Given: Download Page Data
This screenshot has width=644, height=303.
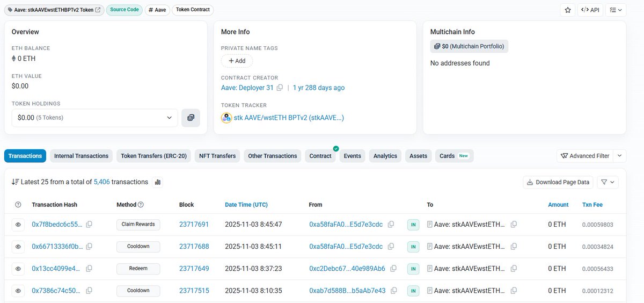Looking at the screenshot, I should pos(559,182).
